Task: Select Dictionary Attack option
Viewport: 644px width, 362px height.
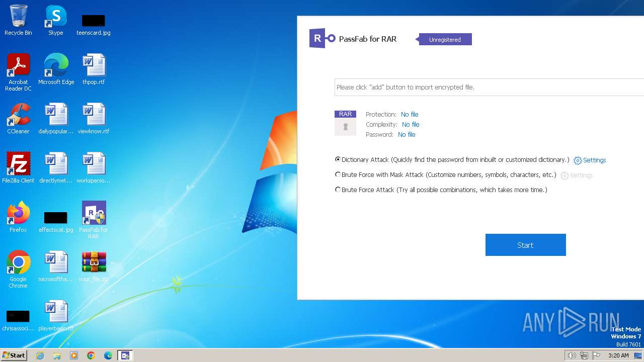Action: [x=452, y=159]
